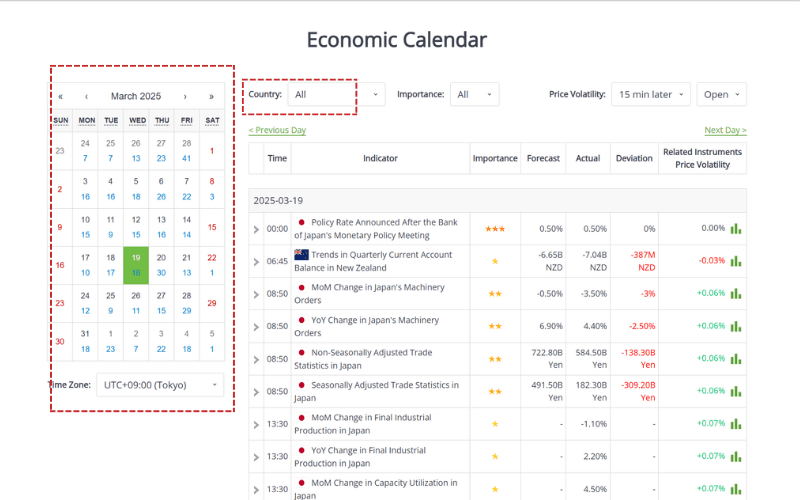The image size is (800, 500).
Task: Click bar chart icon in Capacity Utilization row
Action: tap(736, 489)
